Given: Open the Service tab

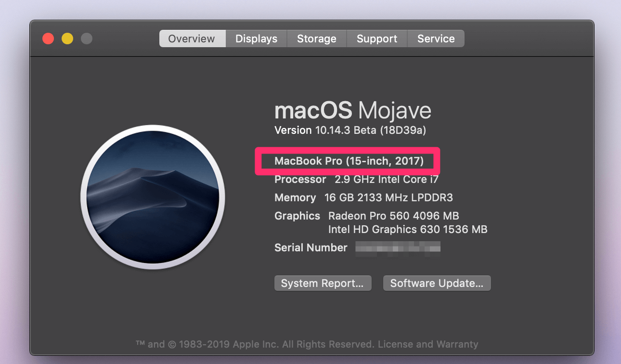Looking at the screenshot, I should [436, 39].
